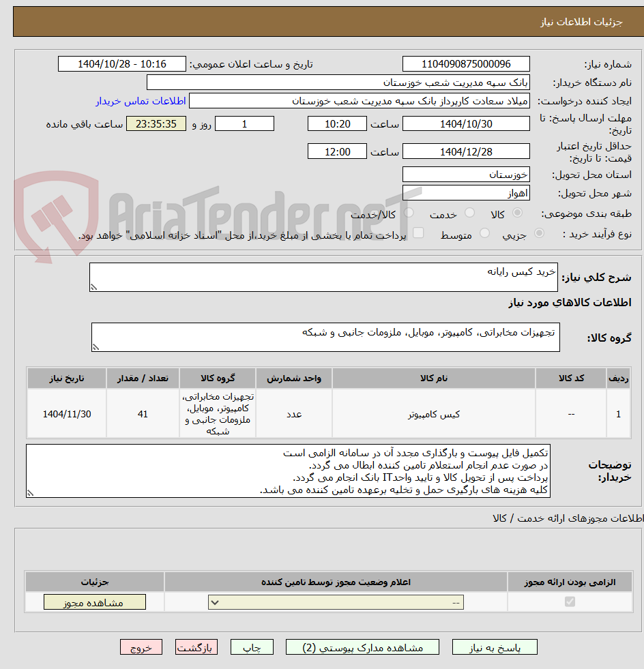Click the deadline time field 10:20
Viewport: 644px width, 669px height.
click(x=337, y=123)
